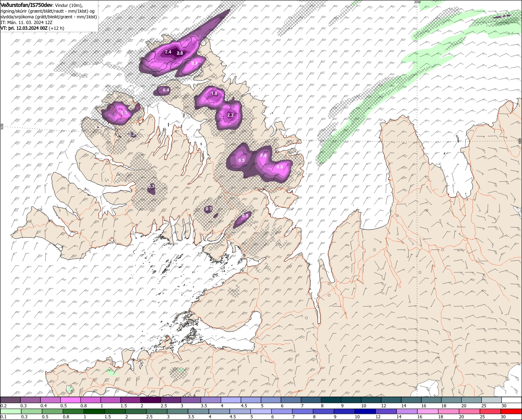
Task: Select pale lavender swatch labeled 4 in upper legend
Action: click(x=231, y=400)
